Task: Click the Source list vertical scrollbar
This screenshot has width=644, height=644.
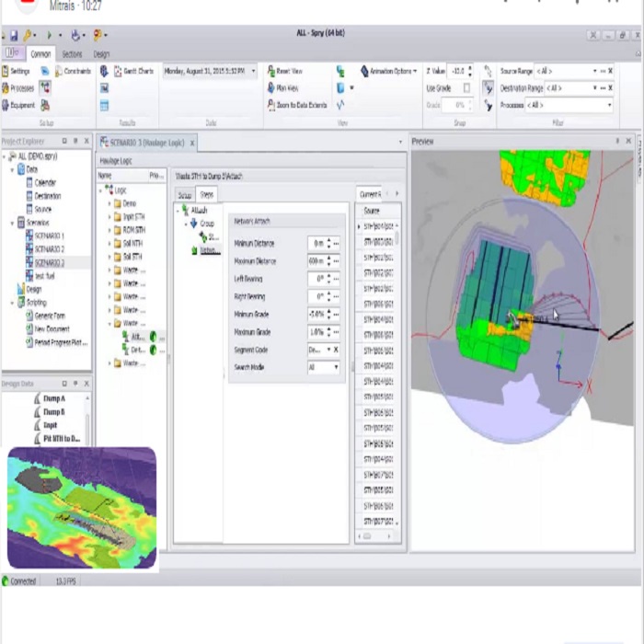Action: pyautogui.click(x=397, y=373)
